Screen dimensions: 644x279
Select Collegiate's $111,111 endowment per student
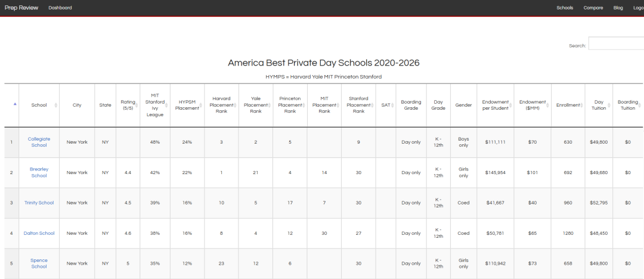point(495,142)
